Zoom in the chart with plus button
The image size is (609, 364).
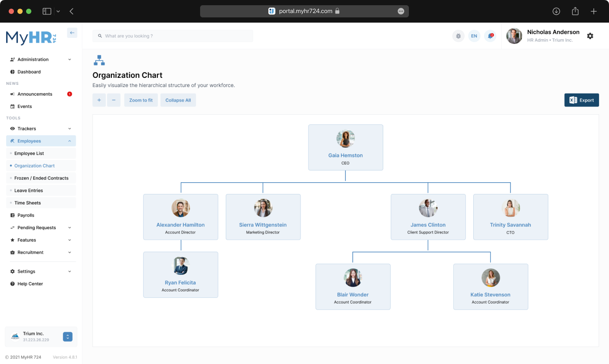pos(99,100)
